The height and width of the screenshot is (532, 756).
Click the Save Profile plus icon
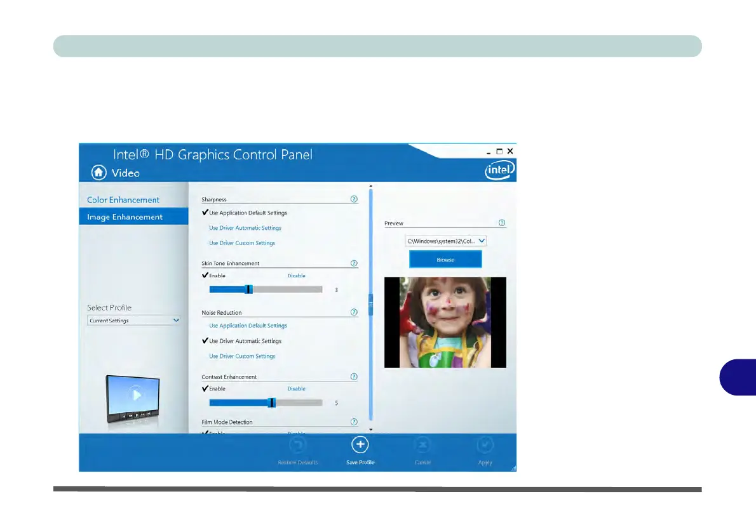coord(360,445)
